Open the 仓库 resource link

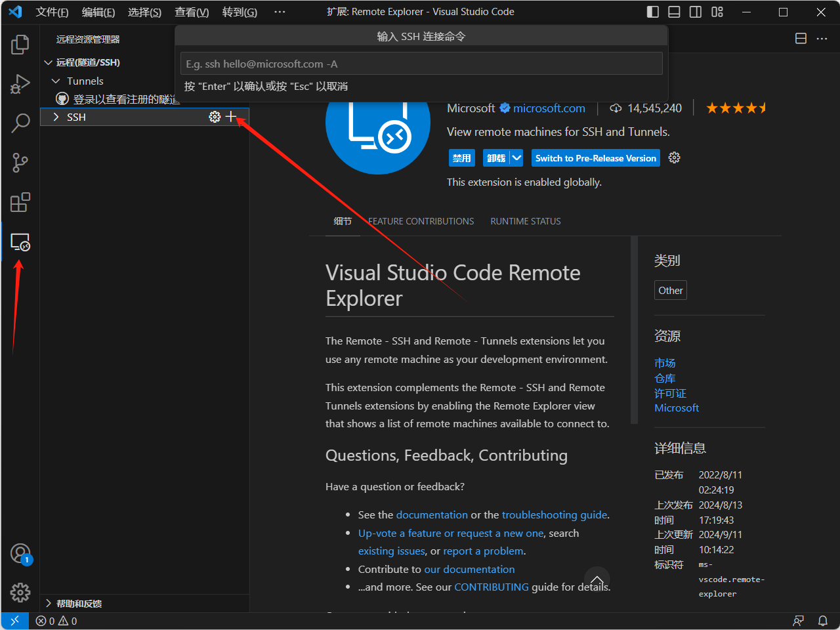coord(665,378)
